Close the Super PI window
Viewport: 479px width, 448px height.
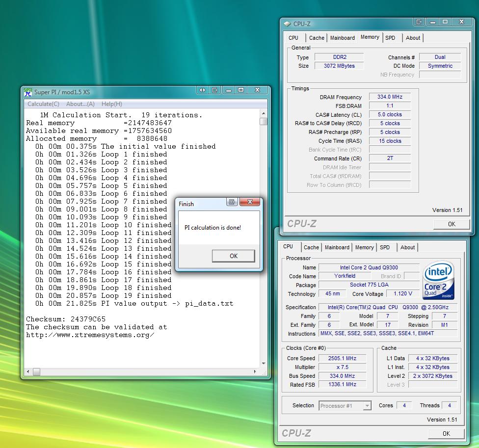[x=257, y=90]
